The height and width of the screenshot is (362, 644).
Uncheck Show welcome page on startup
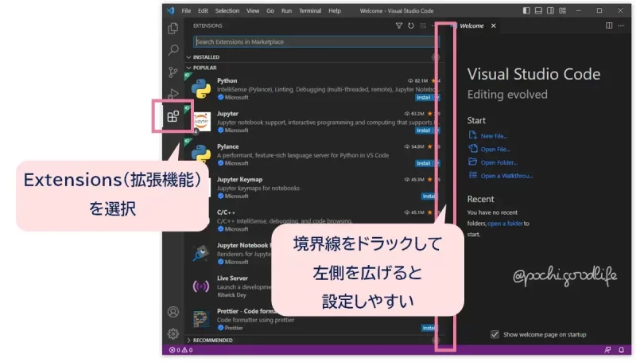coord(495,334)
